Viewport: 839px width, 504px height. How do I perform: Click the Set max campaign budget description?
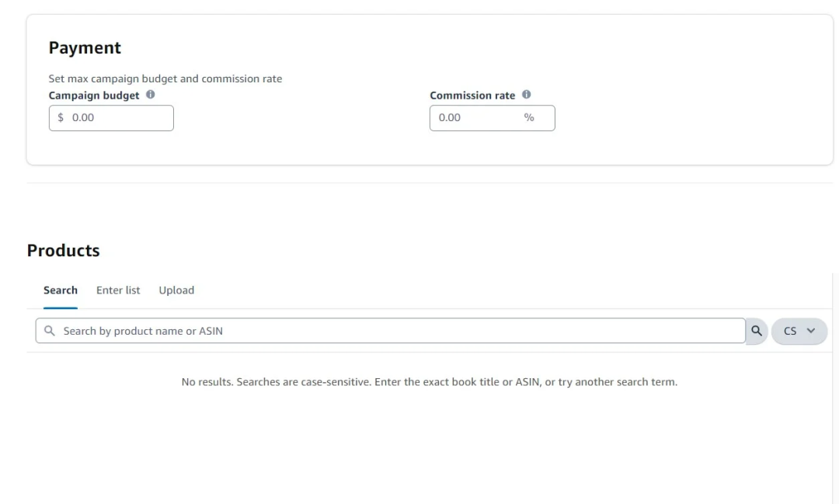pyautogui.click(x=165, y=78)
